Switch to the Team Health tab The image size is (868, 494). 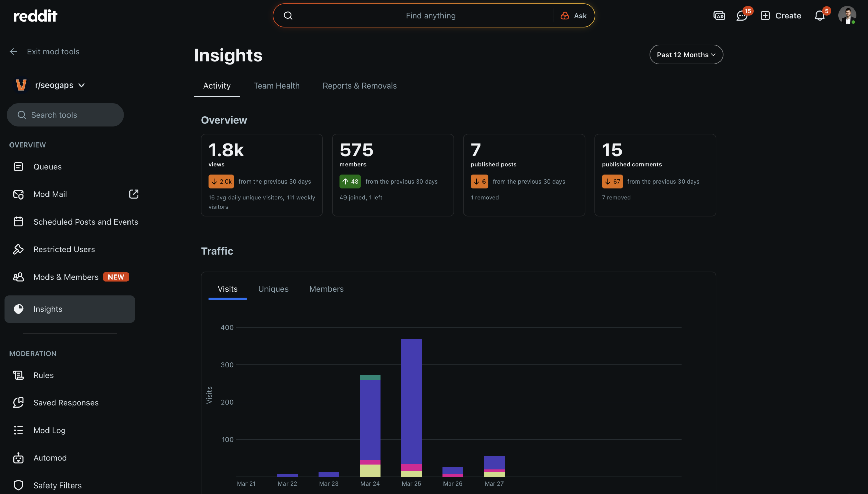(276, 86)
